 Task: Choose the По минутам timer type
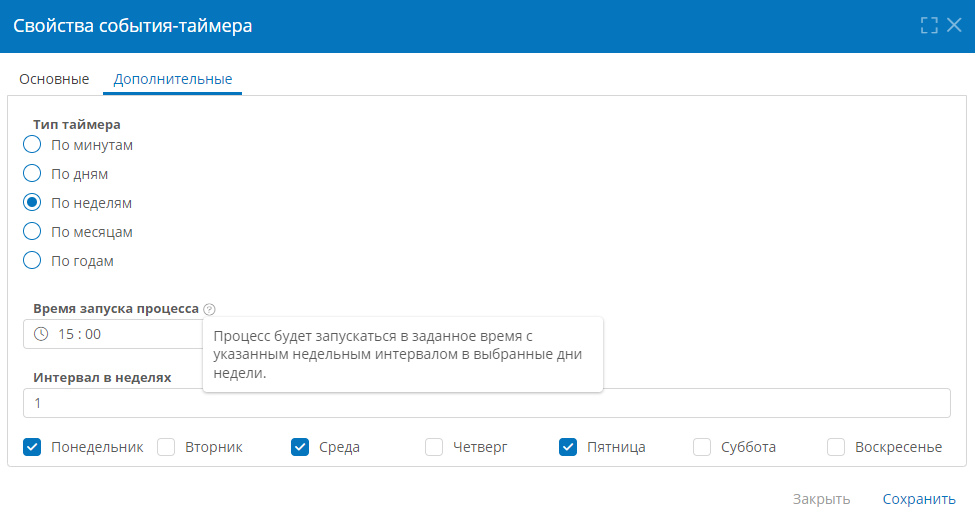pyautogui.click(x=32, y=145)
